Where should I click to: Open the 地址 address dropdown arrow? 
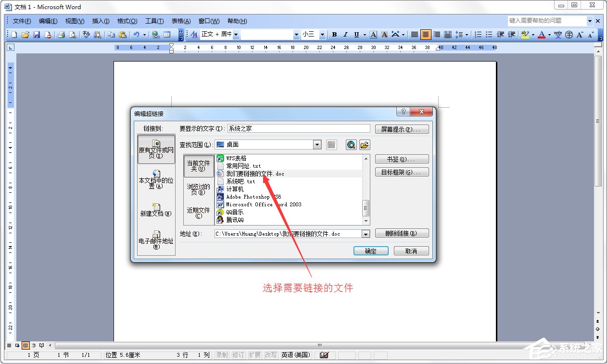366,234
